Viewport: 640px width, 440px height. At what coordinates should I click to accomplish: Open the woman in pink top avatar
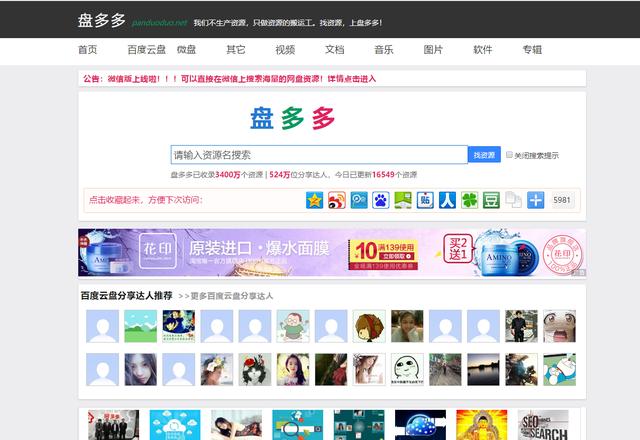pyautogui.click(x=293, y=369)
